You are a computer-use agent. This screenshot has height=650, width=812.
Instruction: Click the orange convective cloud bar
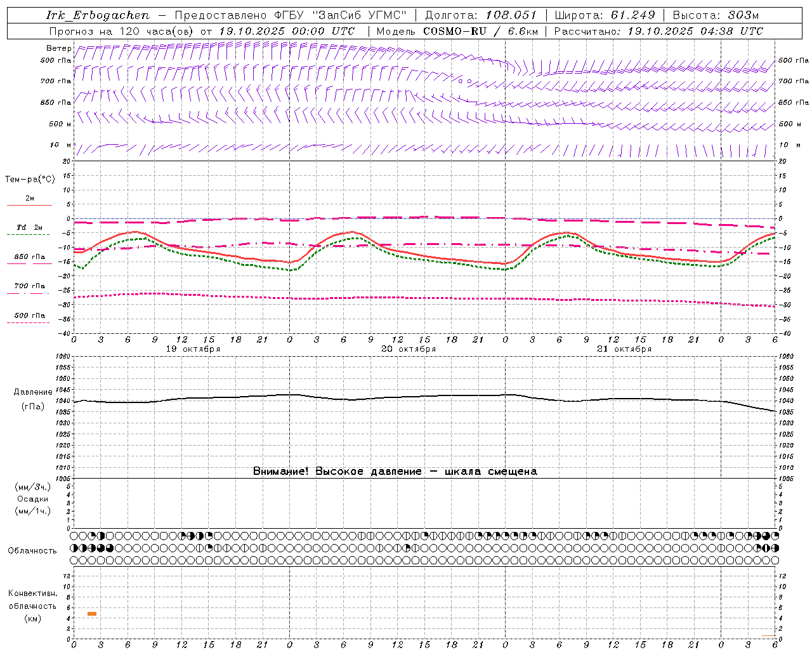click(x=92, y=614)
